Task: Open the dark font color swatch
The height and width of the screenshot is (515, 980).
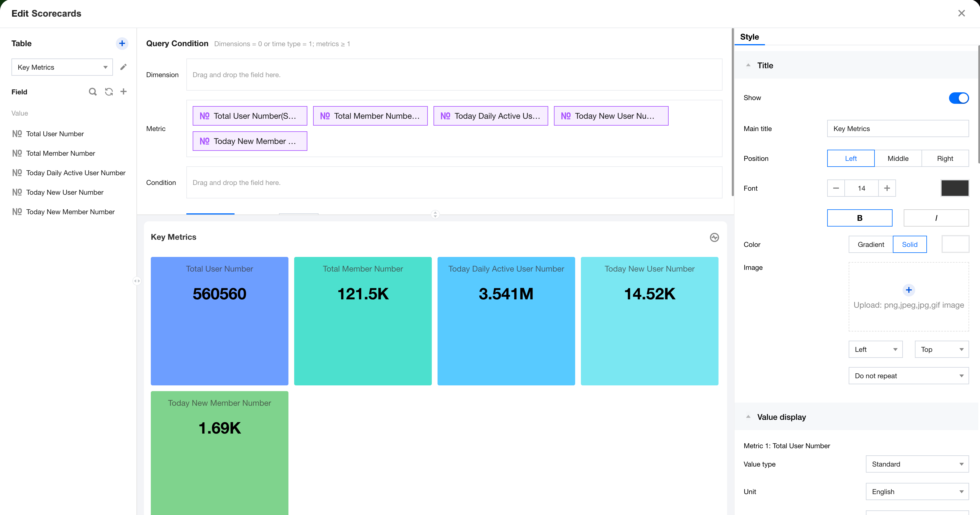Action: click(954, 188)
